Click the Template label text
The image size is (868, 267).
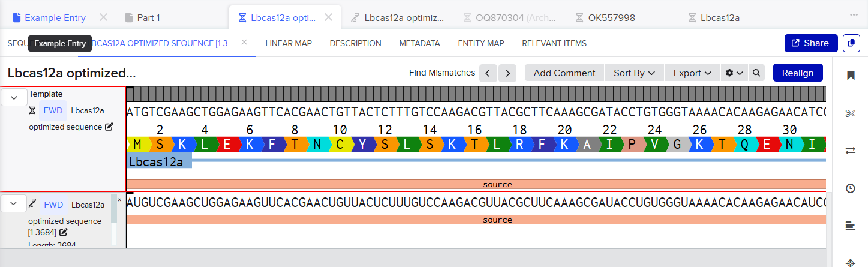46,94
